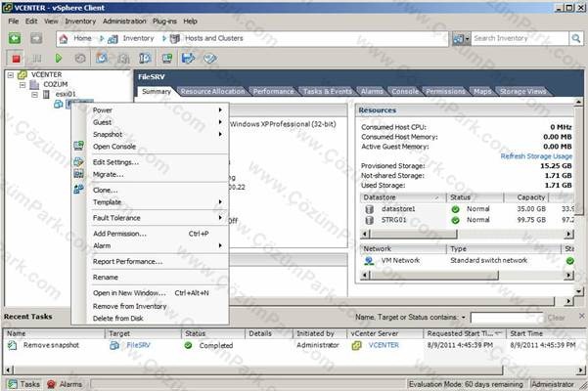The width and height of the screenshot is (588, 391).
Task: Switch to the Resource Allocation tab
Action: tap(212, 91)
